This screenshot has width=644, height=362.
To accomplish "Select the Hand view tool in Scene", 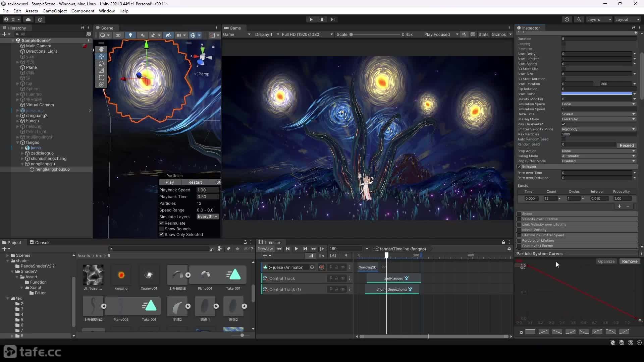I will (101, 49).
